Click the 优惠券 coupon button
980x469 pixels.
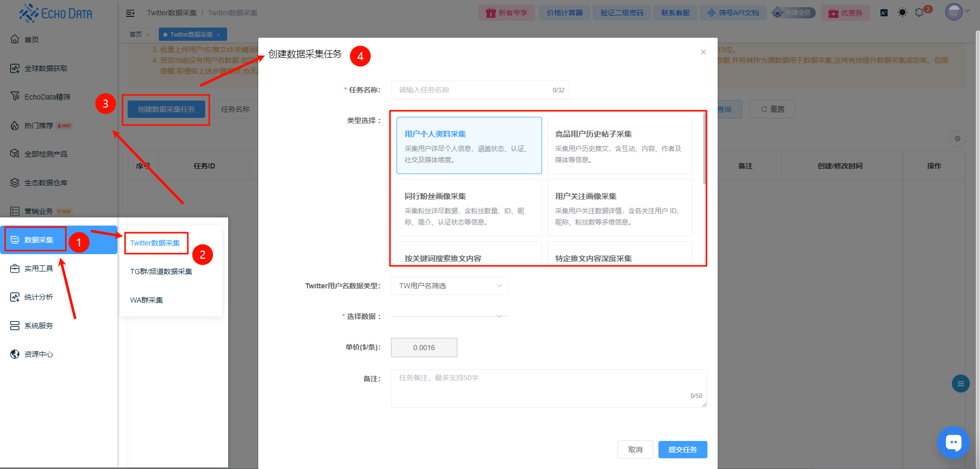tap(845, 13)
